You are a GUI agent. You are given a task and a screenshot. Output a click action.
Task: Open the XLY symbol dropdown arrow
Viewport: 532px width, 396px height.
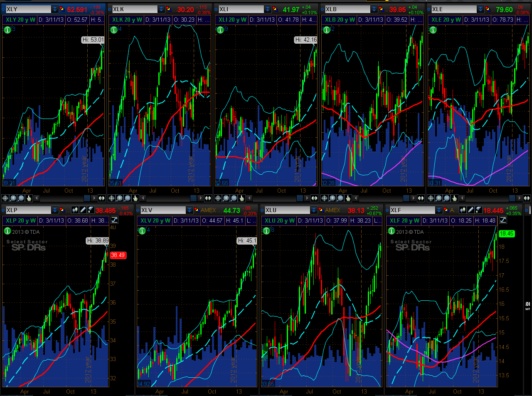click(55, 9)
